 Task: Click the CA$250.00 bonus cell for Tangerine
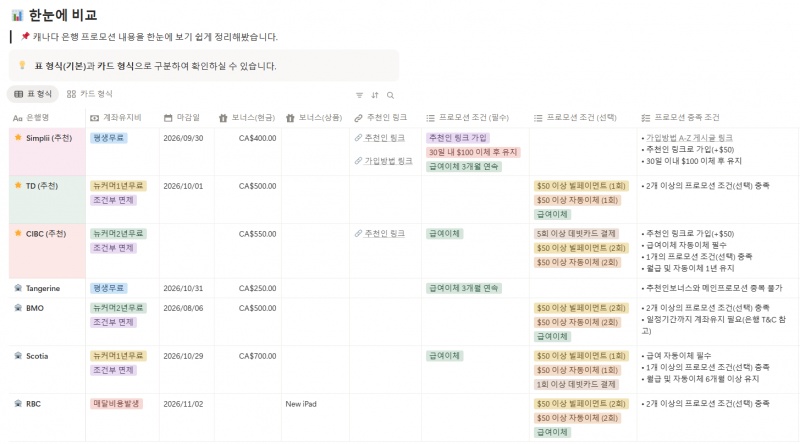point(257,288)
